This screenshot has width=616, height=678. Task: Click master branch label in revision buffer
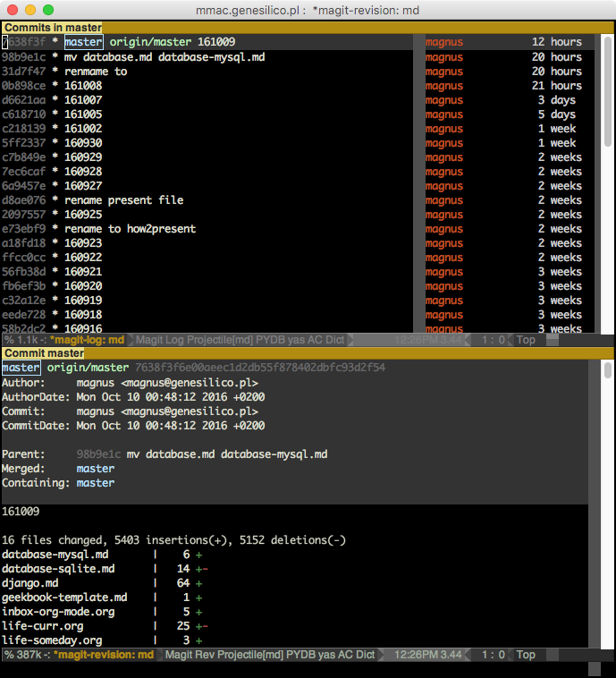(21, 368)
